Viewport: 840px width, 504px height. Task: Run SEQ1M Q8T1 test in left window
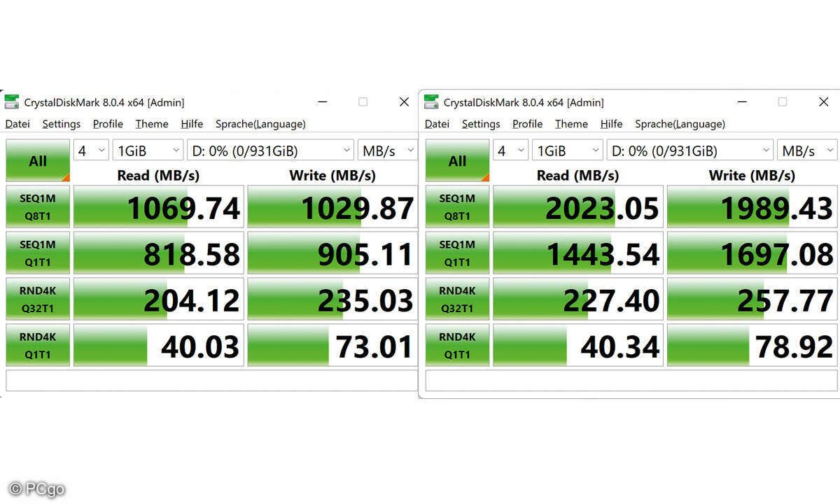(38, 206)
